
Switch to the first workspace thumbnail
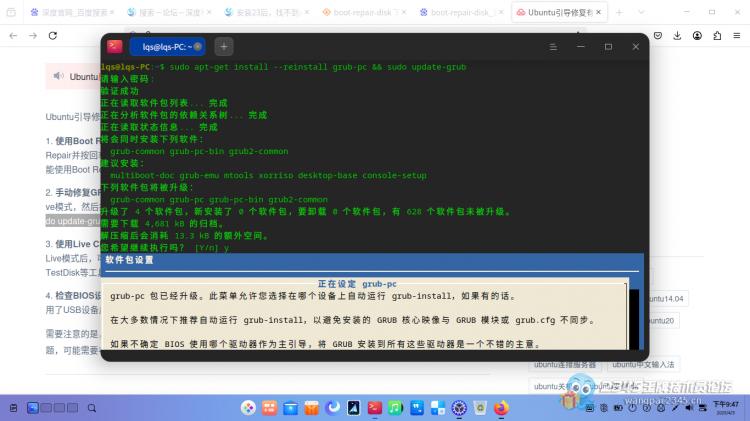coord(33,408)
